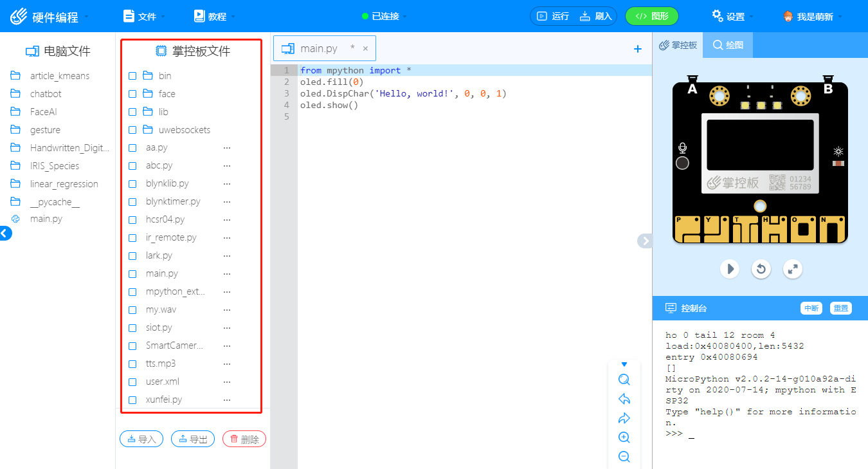
Task: Redo with the editor redo arrow
Action: click(624, 418)
